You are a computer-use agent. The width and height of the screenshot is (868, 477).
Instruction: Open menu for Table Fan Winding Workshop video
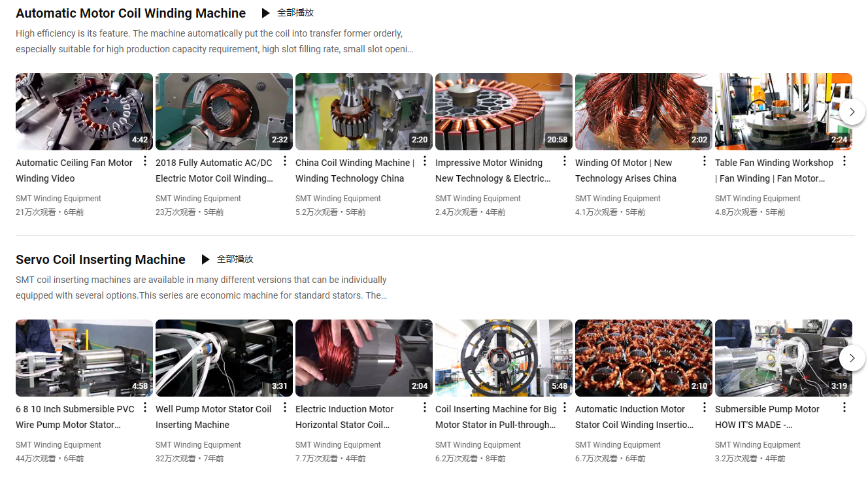(x=844, y=161)
